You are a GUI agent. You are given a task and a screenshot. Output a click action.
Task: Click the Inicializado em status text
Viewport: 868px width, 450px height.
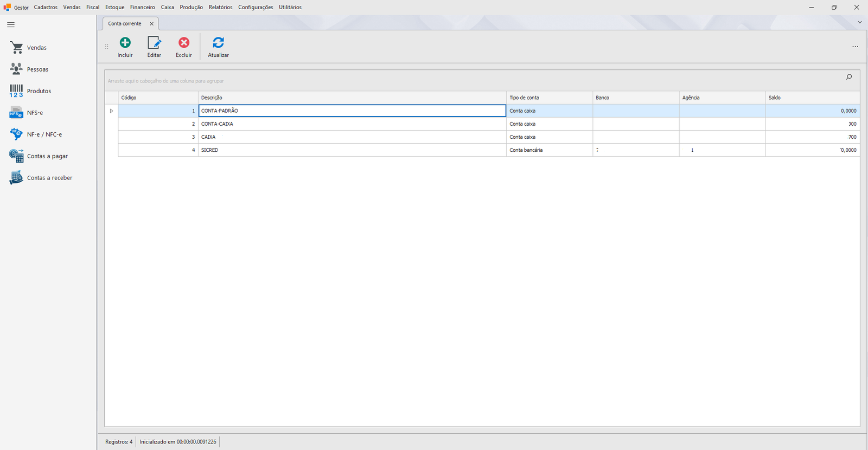tap(177, 442)
